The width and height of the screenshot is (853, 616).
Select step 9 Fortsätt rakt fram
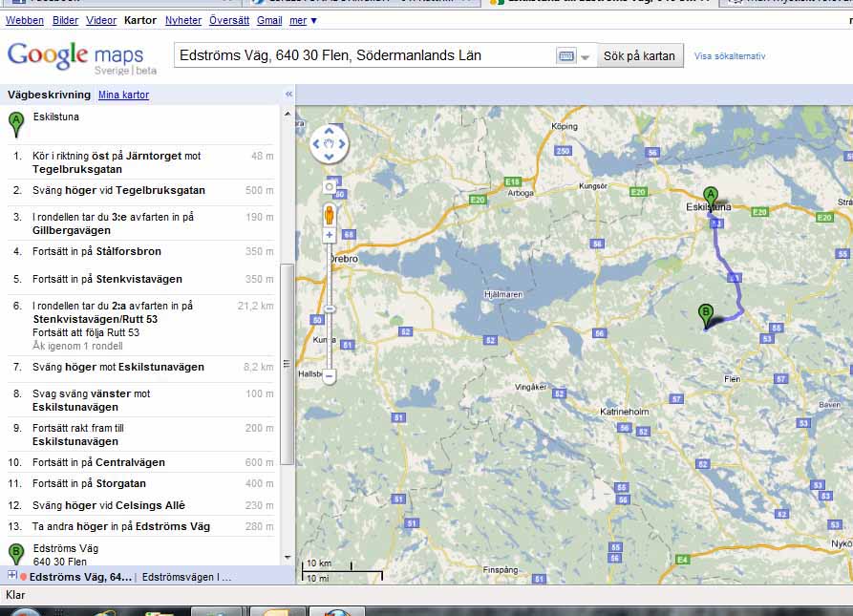pos(140,435)
